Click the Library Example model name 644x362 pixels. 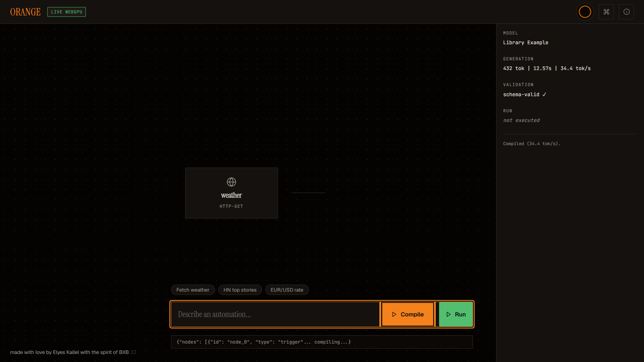[526, 43]
